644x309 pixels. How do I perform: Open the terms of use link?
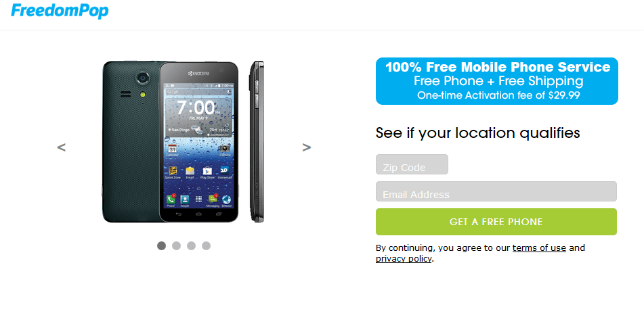pyautogui.click(x=539, y=248)
